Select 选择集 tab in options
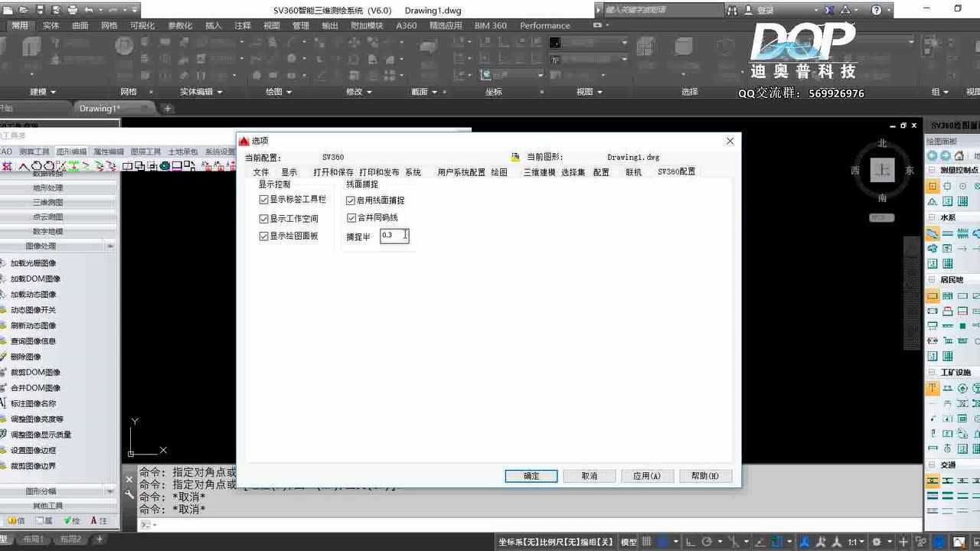The height and width of the screenshot is (551, 980). (573, 172)
